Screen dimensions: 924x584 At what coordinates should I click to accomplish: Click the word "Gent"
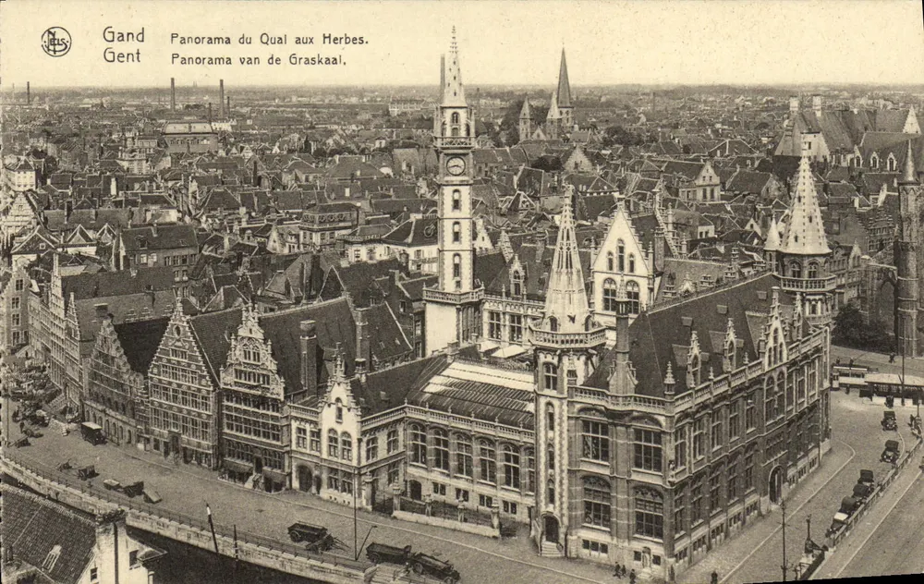(122, 56)
